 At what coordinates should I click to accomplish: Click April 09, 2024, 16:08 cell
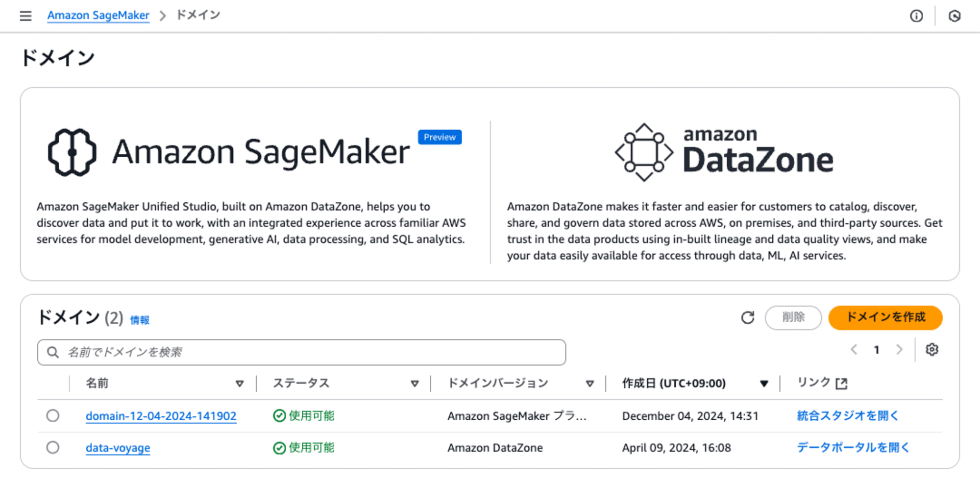point(677,448)
